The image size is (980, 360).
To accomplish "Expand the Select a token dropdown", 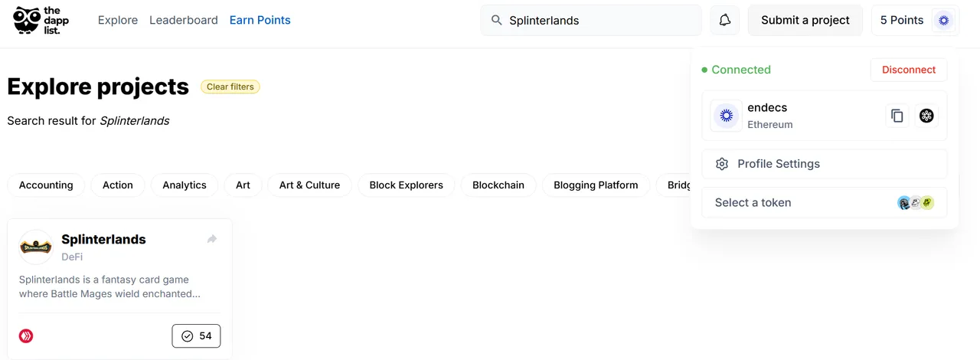I will [825, 203].
